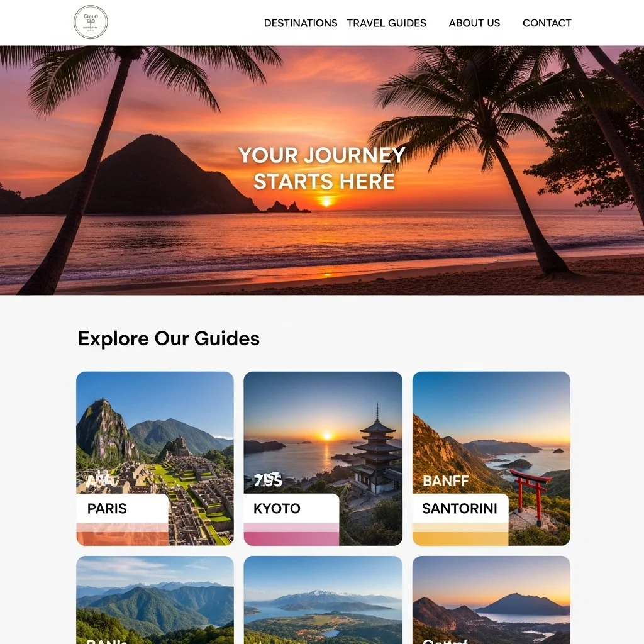Click the yellow color bar under Santorini
This screenshot has width=644, height=644.
[460, 538]
